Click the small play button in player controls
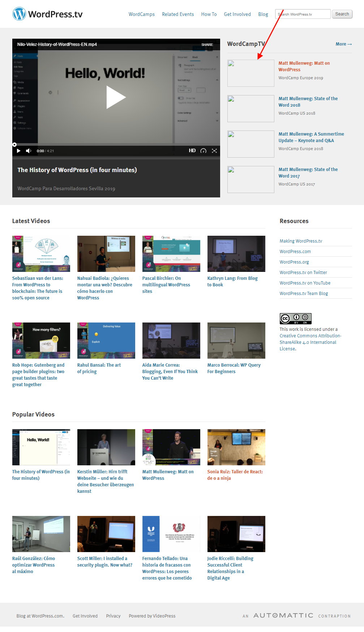Image resolution: width=364 pixels, height=632 pixels. 19,151
